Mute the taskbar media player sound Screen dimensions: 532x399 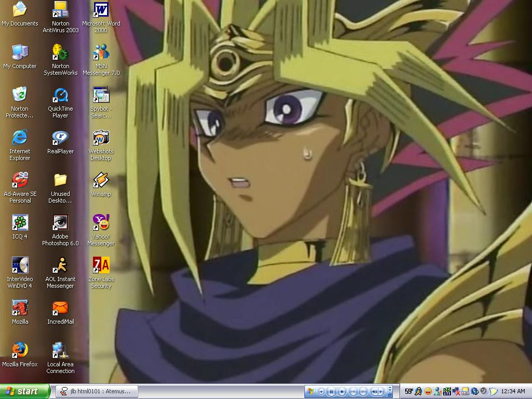tap(374, 392)
